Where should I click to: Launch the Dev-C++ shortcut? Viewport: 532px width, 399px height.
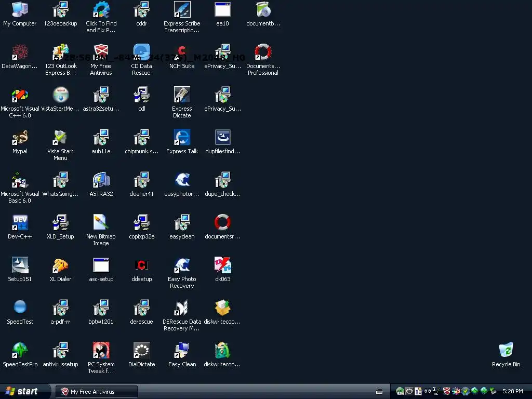point(20,227)
